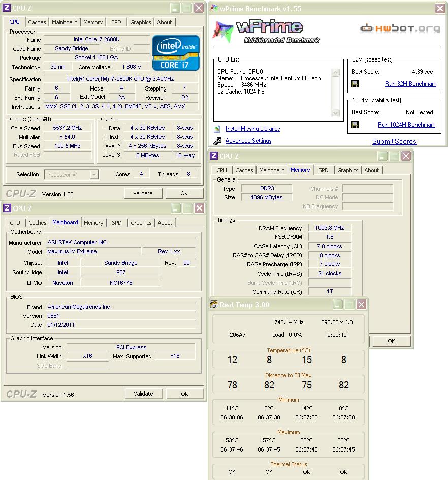Click the CPU List scrollbar down arrow

pos(335,113)
